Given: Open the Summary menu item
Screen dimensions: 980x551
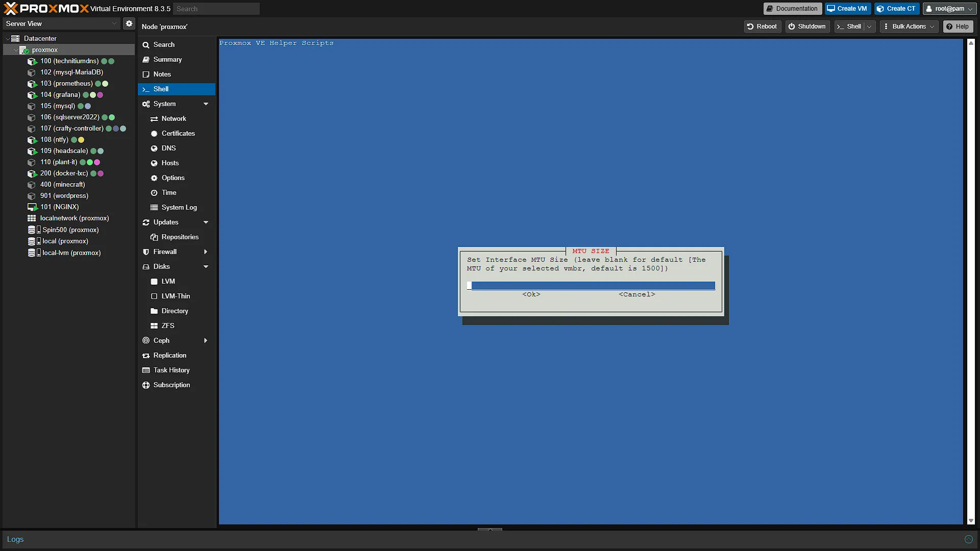Looking at the screenshot, I should [177, 60].
